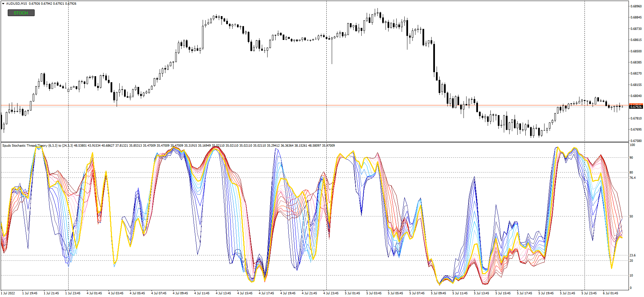Click the '5 Jul 23:45' time axis label
This screenshot has height=297, width=644.
(589, 293)
